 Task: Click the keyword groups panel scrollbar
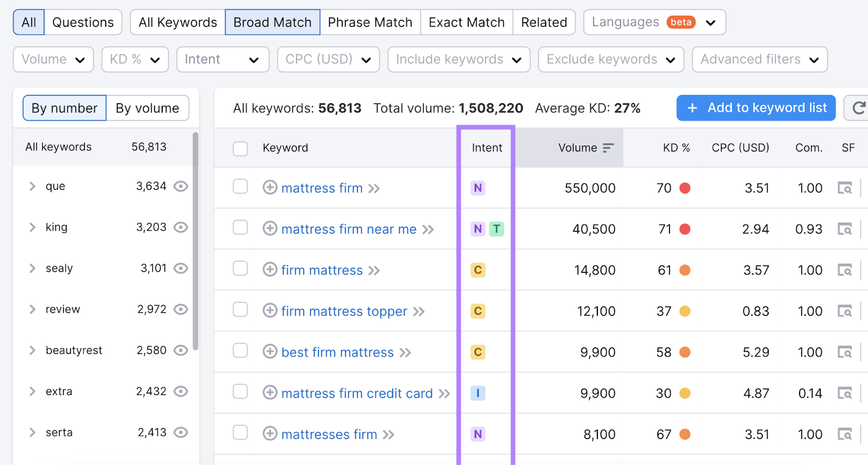pyautogui.click(x=195, y=241)
